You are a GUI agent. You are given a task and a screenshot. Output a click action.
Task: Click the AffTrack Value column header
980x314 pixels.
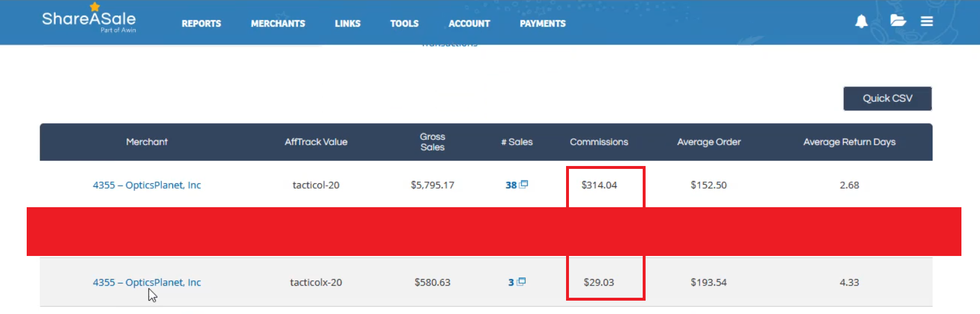(316, 142)
